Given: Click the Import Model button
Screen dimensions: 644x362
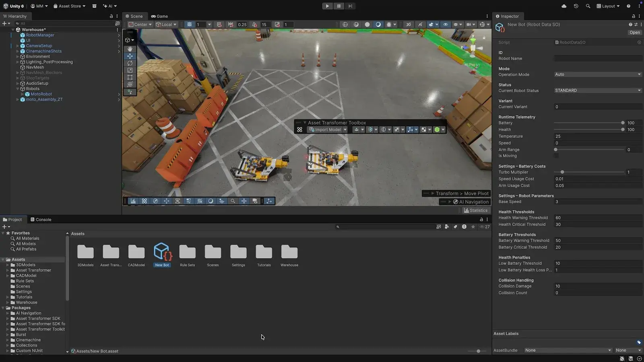Looking at the screenshot, I should 328,130.
